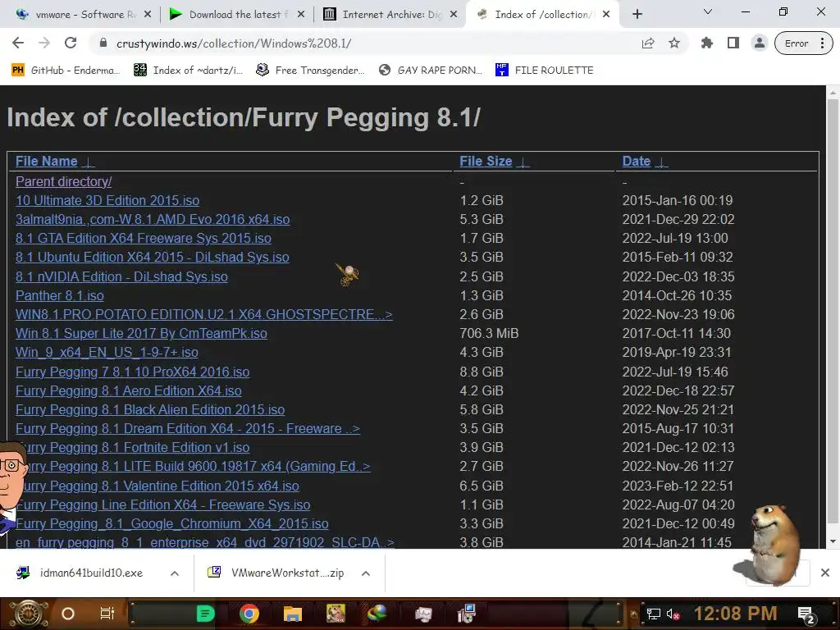Open the 8.1 Black Alien Edition 2015.iso link
Viewport: 840px width, 630px height.
pos(150,409)
